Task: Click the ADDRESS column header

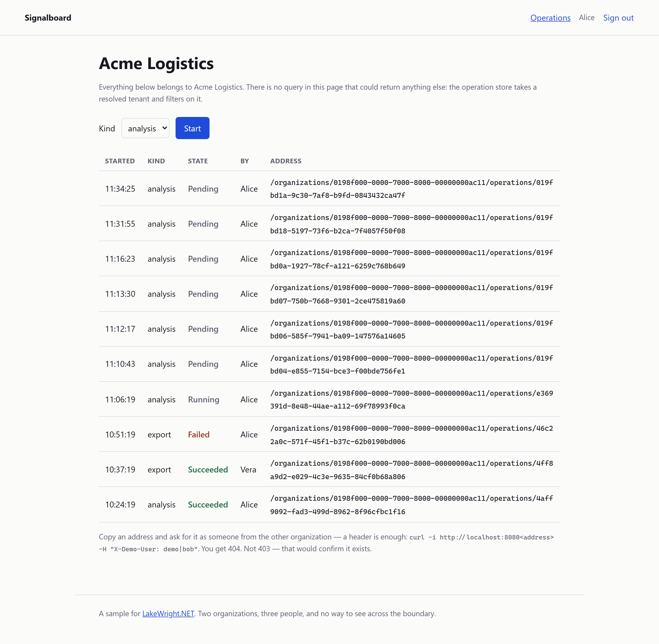Action: (285, 161)
